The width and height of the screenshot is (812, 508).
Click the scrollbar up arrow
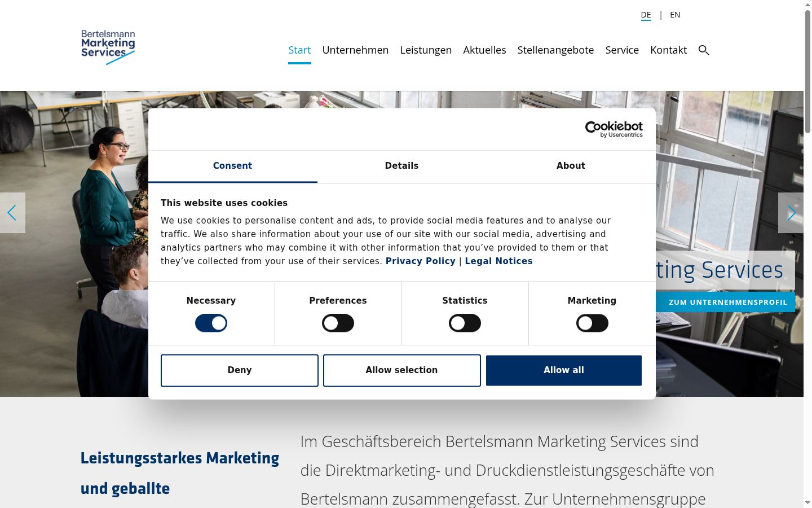(x=807, y=4)
